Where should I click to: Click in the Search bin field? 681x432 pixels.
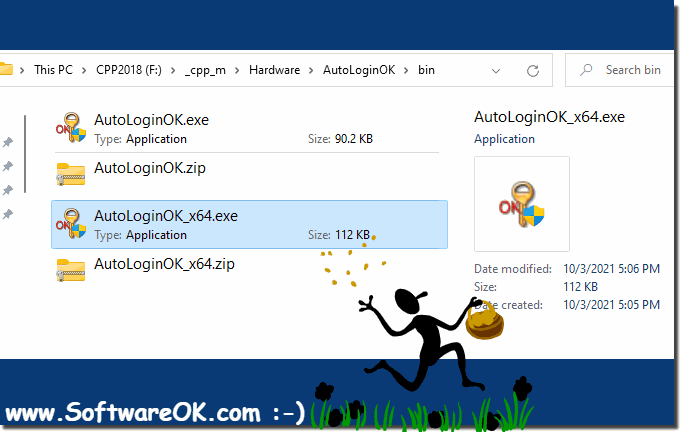pyautogui.click(x=622, y=70)
